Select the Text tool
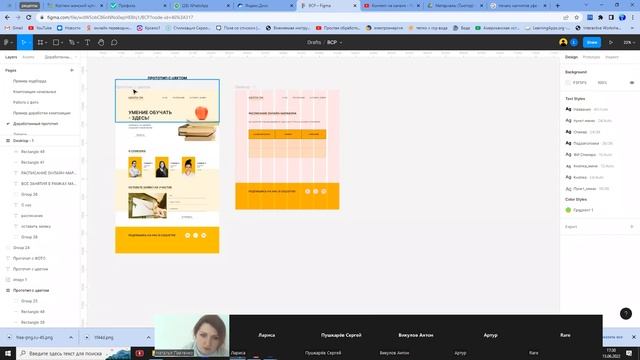The height and width of the screenshot is (360, 640). coord(87,42)
